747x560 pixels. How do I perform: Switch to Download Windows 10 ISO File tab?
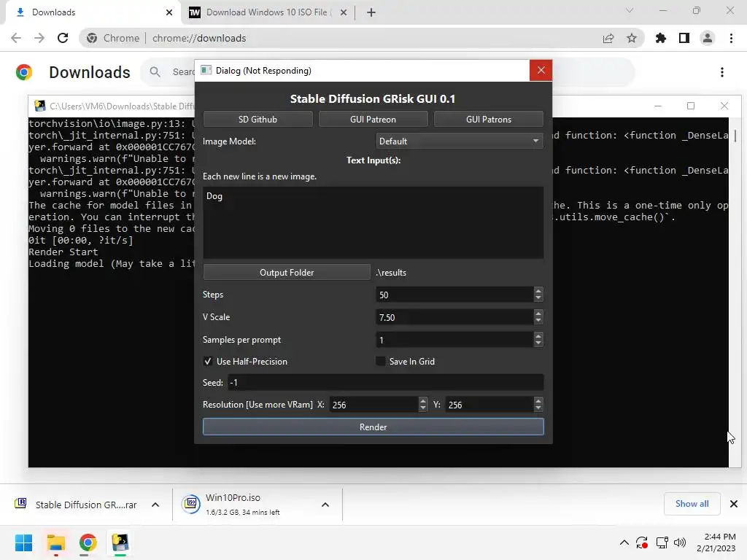[x=268, y=12]
